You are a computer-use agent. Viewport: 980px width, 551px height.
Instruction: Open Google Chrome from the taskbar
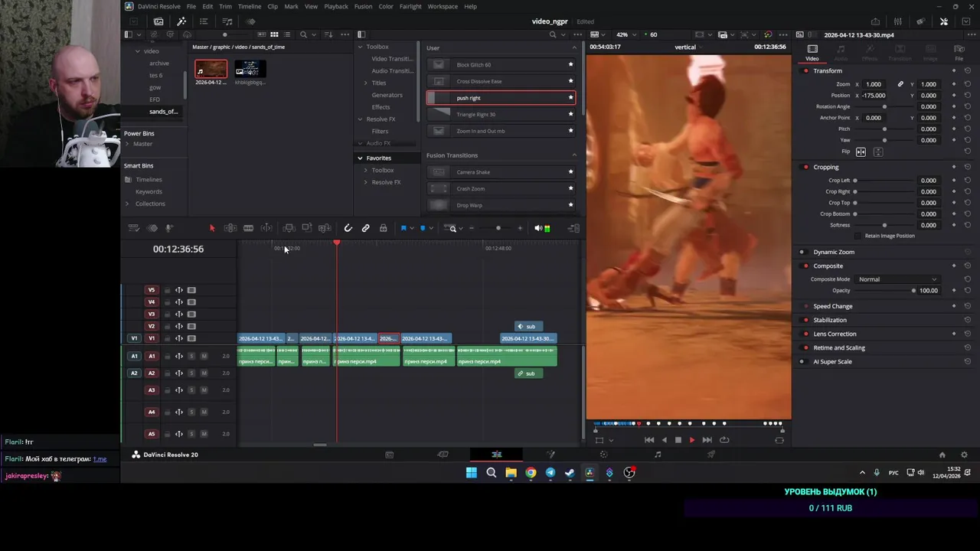[531, 473]
